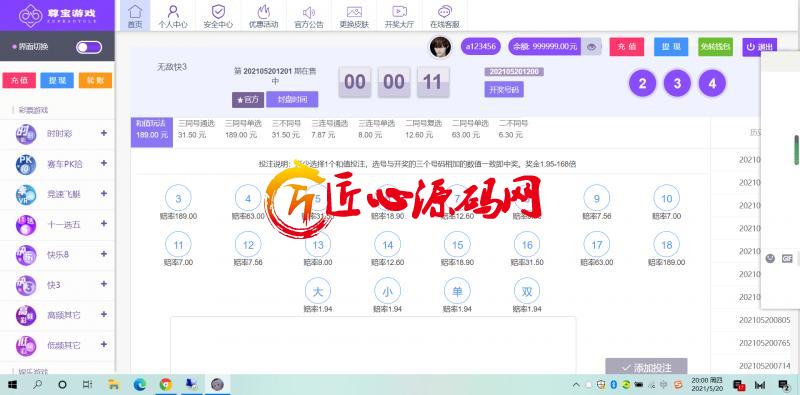Open 官方公告 speaker icon
This screenshot has width=800, height=395.
tap(309, 12)
